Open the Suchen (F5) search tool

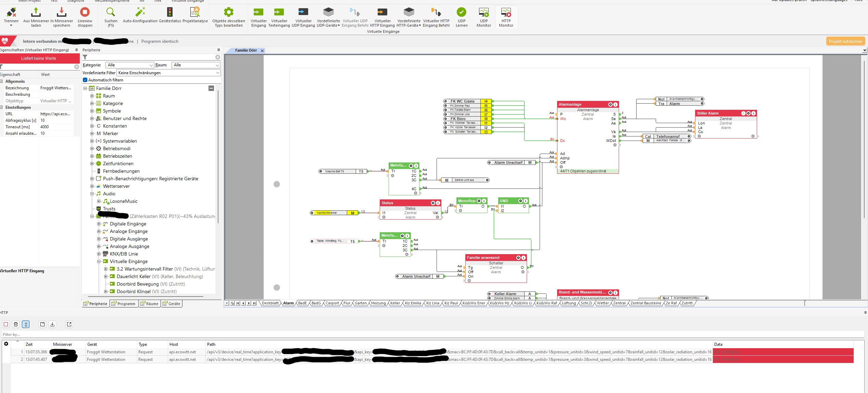pyautogui.click(x=111, y=16)
